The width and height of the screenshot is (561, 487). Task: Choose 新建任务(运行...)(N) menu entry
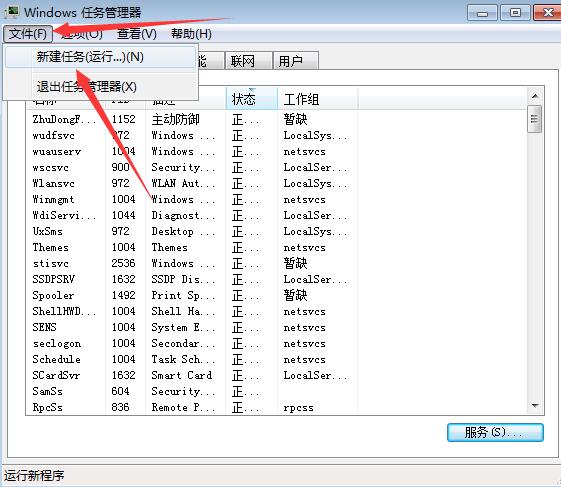101,57
